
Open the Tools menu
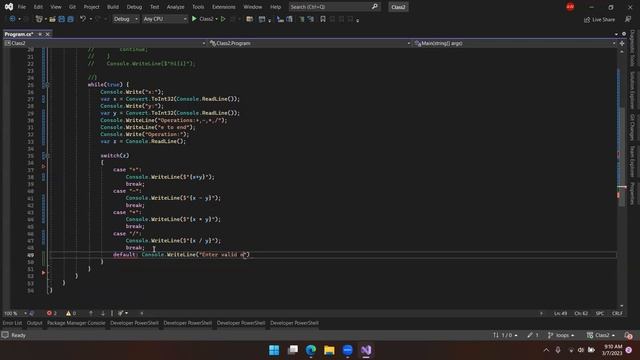(x=198, y=7)
